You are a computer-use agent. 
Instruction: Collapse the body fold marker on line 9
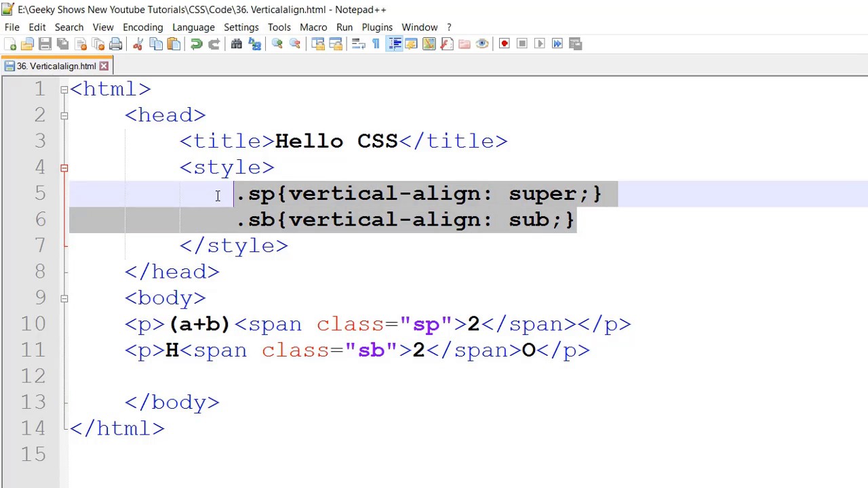pos(64,298)
